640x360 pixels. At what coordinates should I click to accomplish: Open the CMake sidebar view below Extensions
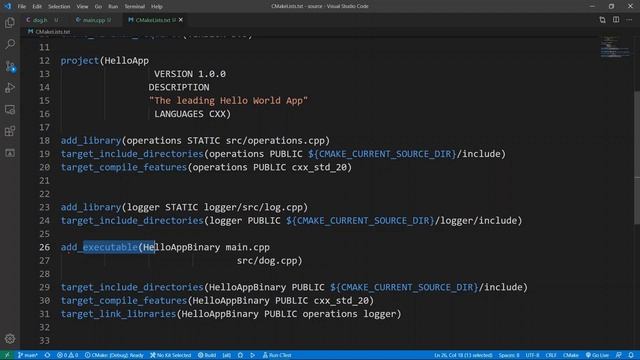[x=10, y=153]
